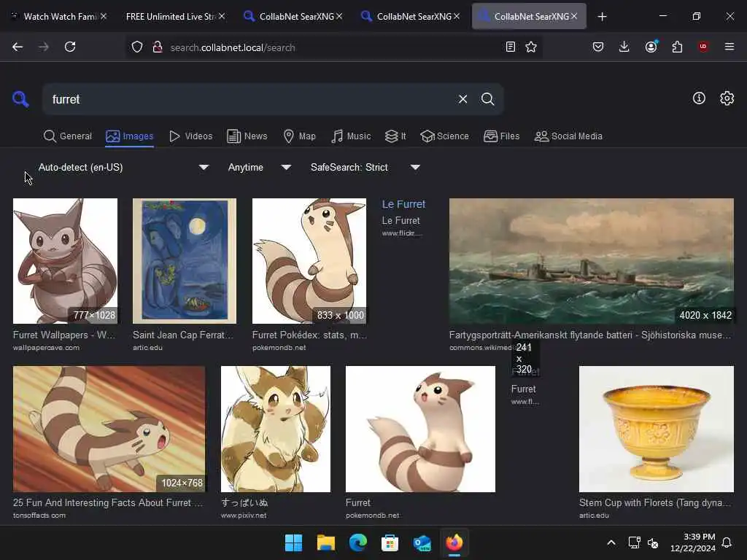
Task: Go back to previous page
Action: [18, 47]
